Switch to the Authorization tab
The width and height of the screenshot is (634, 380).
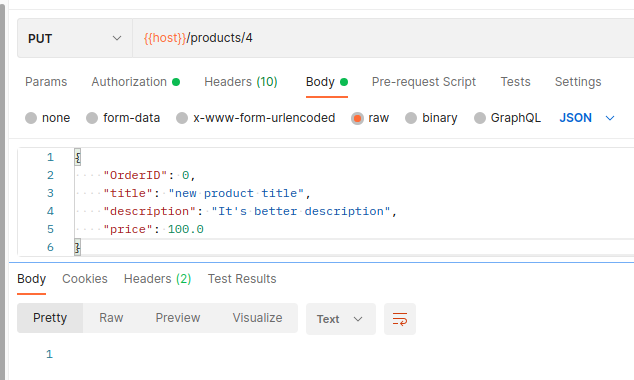click(x=135, y=82)
